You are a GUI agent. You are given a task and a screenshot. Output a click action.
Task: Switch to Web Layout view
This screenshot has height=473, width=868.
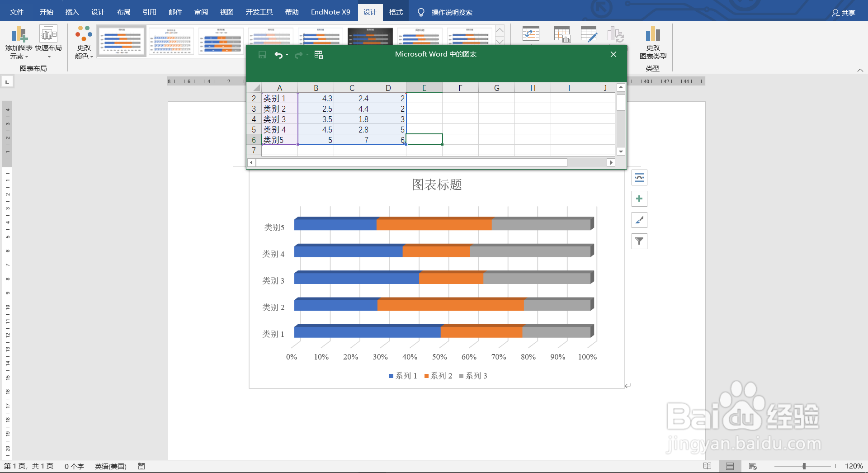[752, 466]
